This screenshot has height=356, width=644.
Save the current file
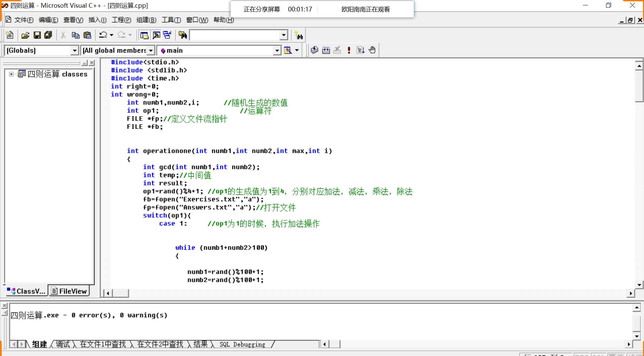pos(37,35)
